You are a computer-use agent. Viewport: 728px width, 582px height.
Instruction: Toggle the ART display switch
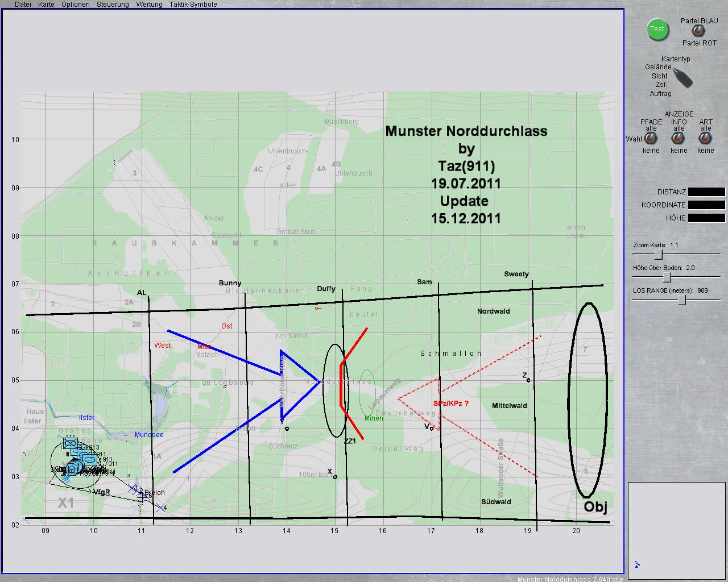click(x=706, y=139)
